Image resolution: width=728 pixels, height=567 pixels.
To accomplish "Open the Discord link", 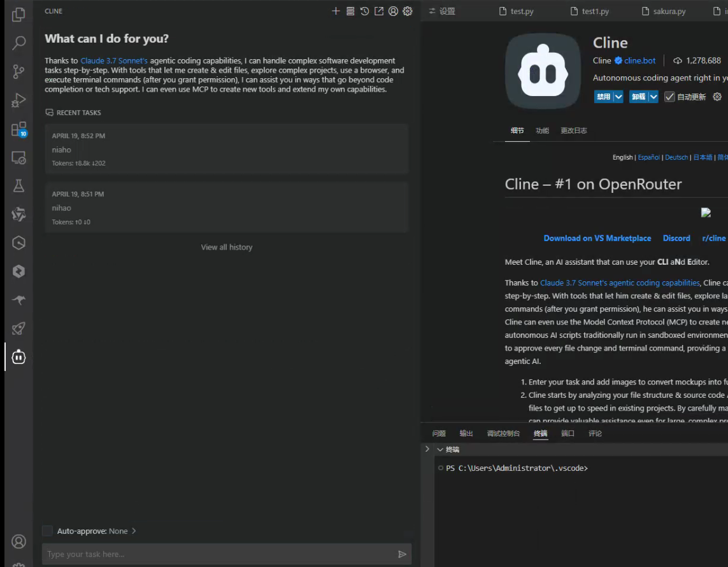I will coord(676,238).
